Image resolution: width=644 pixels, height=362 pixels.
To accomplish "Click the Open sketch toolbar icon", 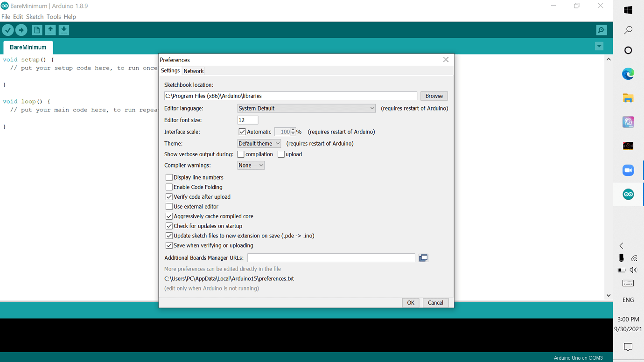I will [x=50, y=29].
